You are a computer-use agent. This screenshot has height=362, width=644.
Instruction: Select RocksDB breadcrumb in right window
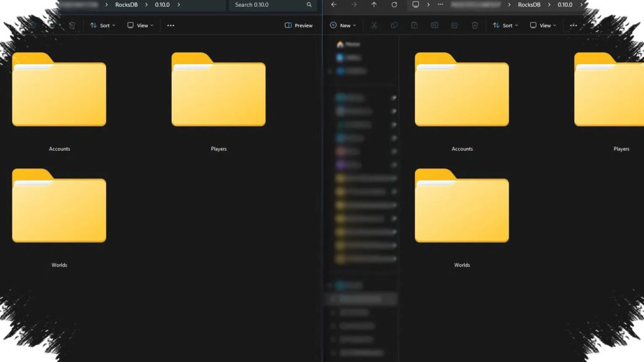[529, 4]
